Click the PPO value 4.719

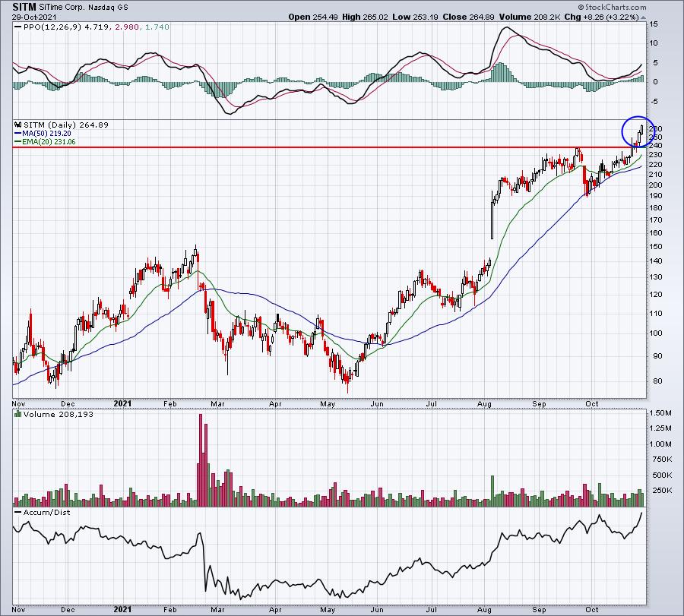pyautogui.click(x=98, y=27)
